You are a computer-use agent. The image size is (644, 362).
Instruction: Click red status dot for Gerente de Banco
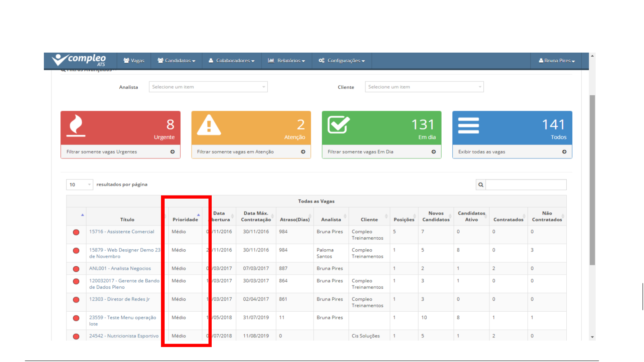[76, 282]
